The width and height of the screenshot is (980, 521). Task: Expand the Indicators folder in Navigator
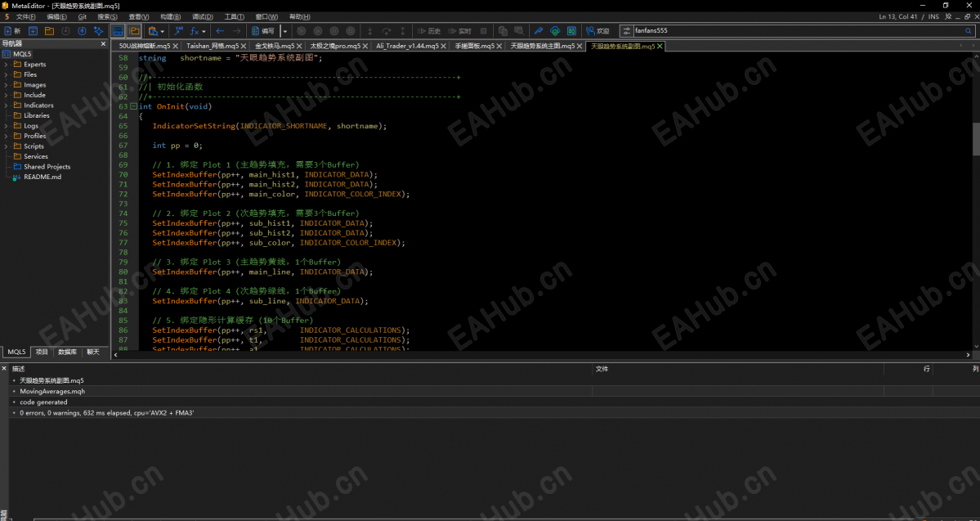6,105
